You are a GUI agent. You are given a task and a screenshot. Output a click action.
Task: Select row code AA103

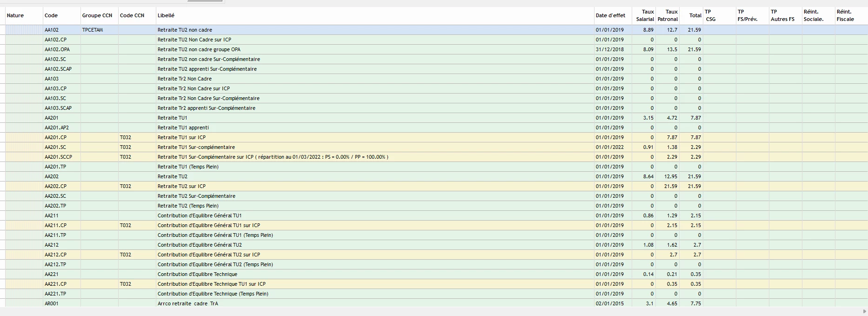tap(52, 79)
